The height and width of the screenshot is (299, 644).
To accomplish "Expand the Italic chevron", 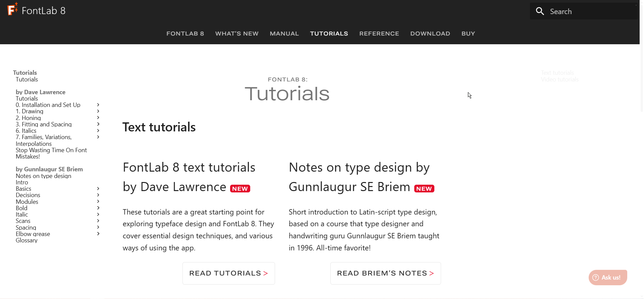I will tap(98, 215).
